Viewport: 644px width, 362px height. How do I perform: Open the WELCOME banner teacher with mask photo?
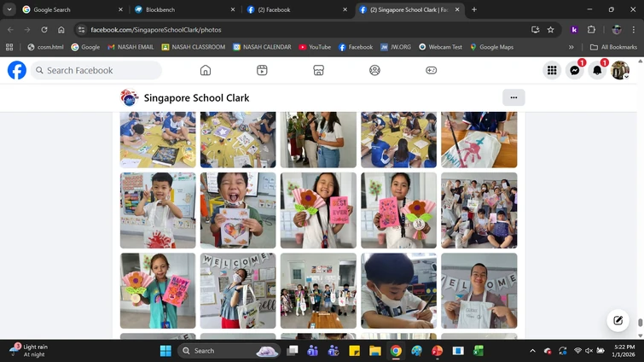pyautogui.click(x=238, y=290)
